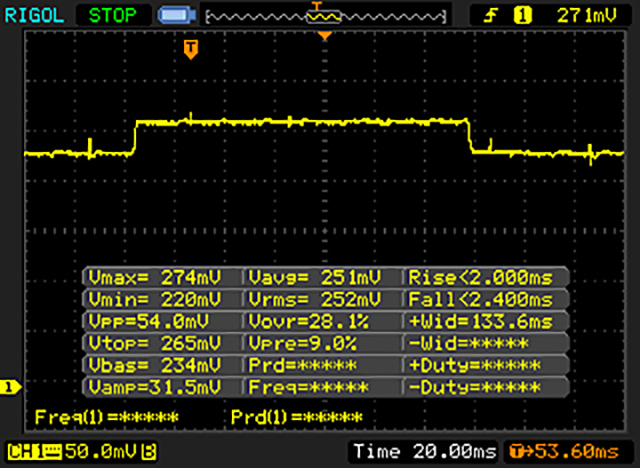Click the rising edge trigger icon
This screenshot has width=640, height=468.
tap(491, 16)
